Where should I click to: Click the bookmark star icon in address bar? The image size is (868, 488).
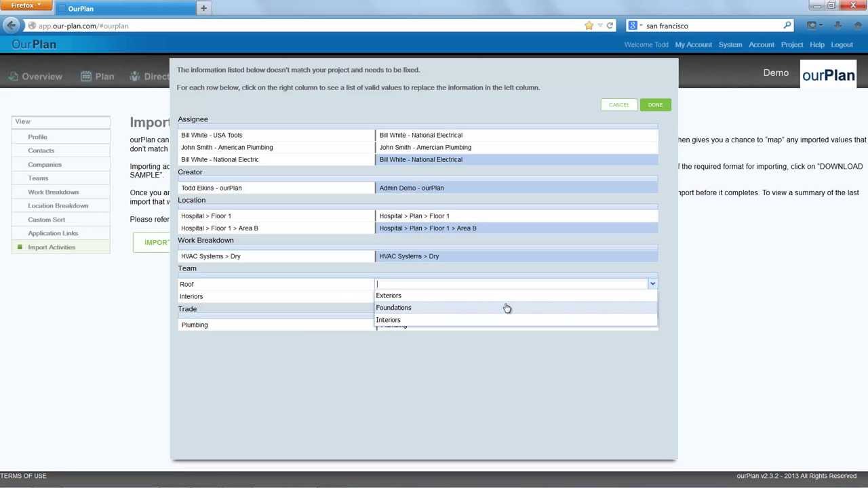point(589,26)
